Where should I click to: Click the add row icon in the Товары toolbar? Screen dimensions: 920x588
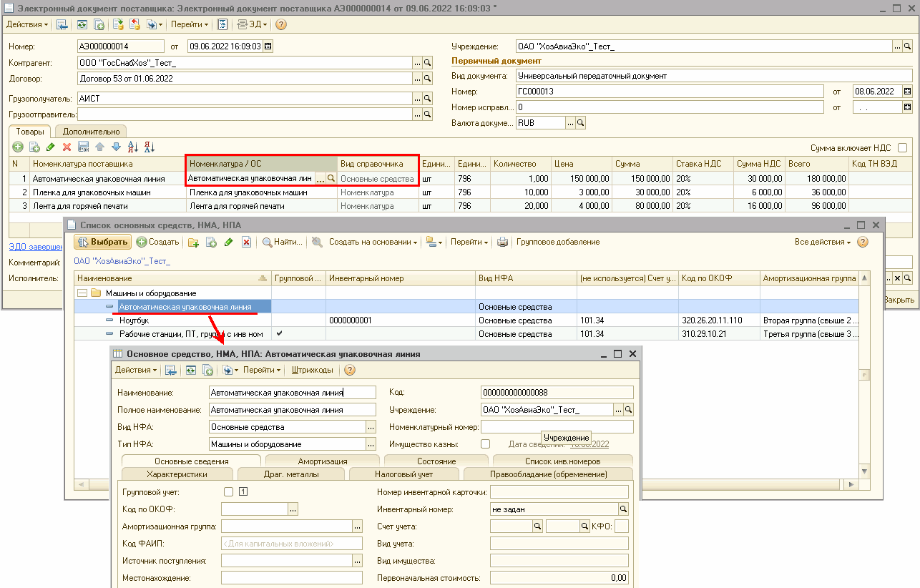coord(16,147)
